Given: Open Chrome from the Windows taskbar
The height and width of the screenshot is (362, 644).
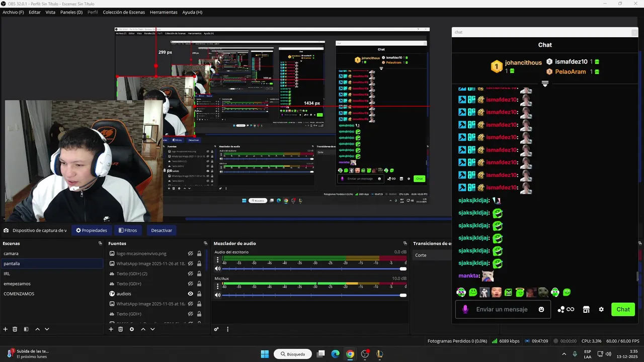Looking at the screenshot, I should point(350,354).
